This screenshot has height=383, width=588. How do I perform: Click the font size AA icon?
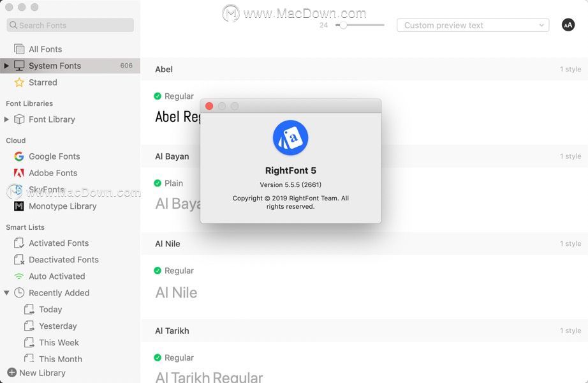coord(568,25)
